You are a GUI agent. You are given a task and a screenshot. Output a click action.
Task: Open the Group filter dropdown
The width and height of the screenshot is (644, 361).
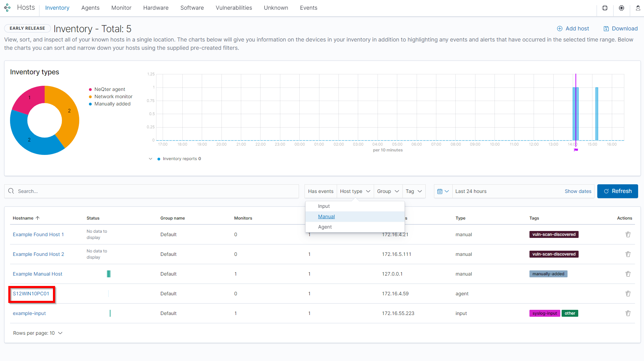click(x=388, y=191)
